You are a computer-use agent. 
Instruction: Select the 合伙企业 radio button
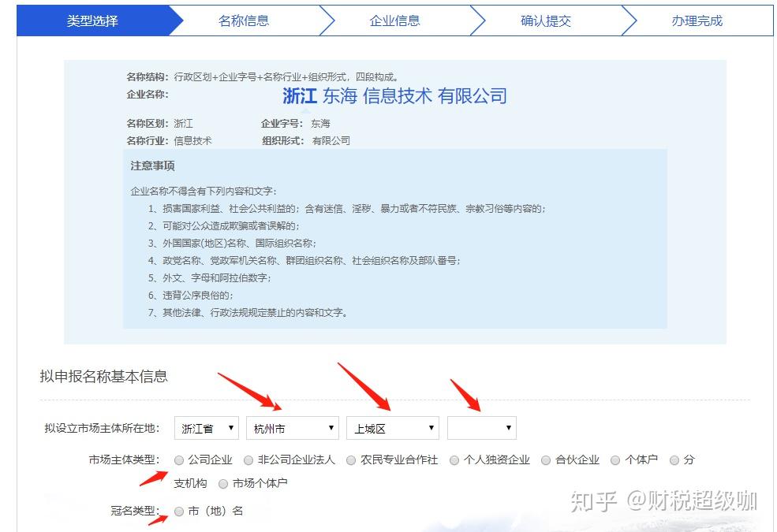click(x=546, y=460)
